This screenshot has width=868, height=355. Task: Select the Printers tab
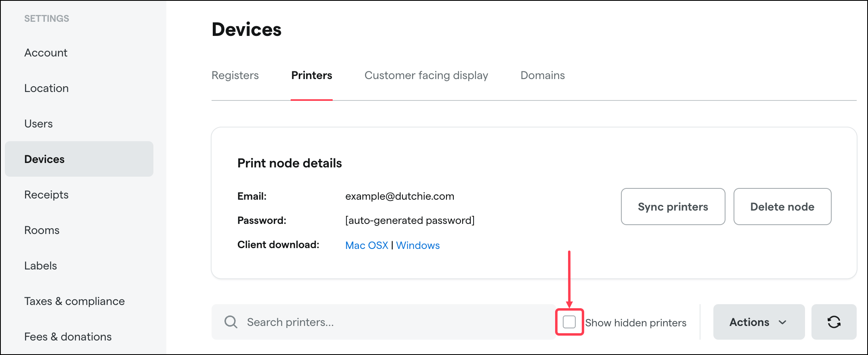[x=311, y=75]
